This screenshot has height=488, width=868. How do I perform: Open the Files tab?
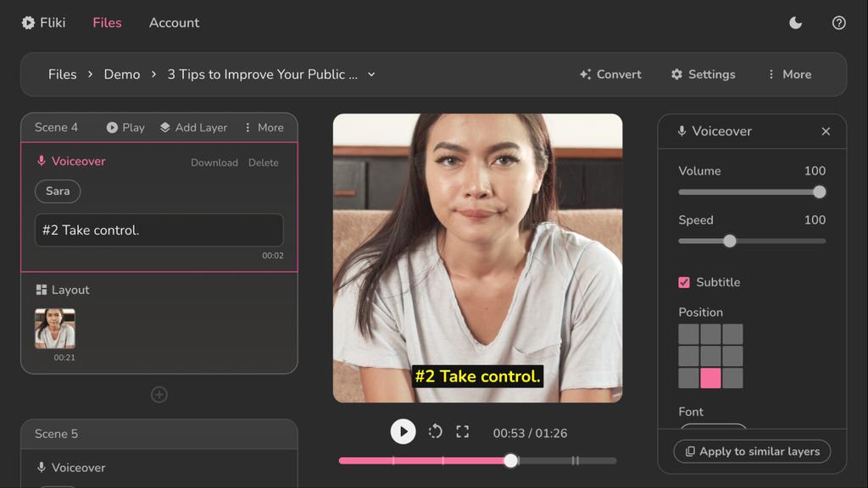tap(107, 23)
